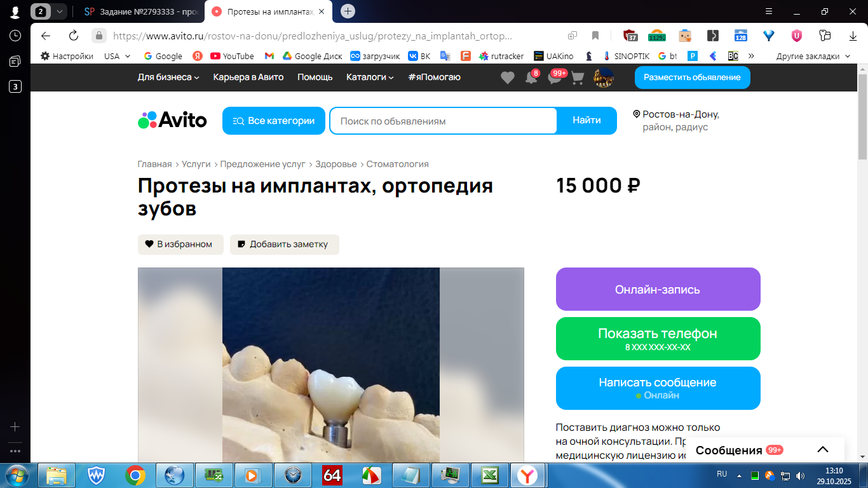The image size is (868, 488).
Task: Open Avito notifications bell icon
Action: (531, 78)
